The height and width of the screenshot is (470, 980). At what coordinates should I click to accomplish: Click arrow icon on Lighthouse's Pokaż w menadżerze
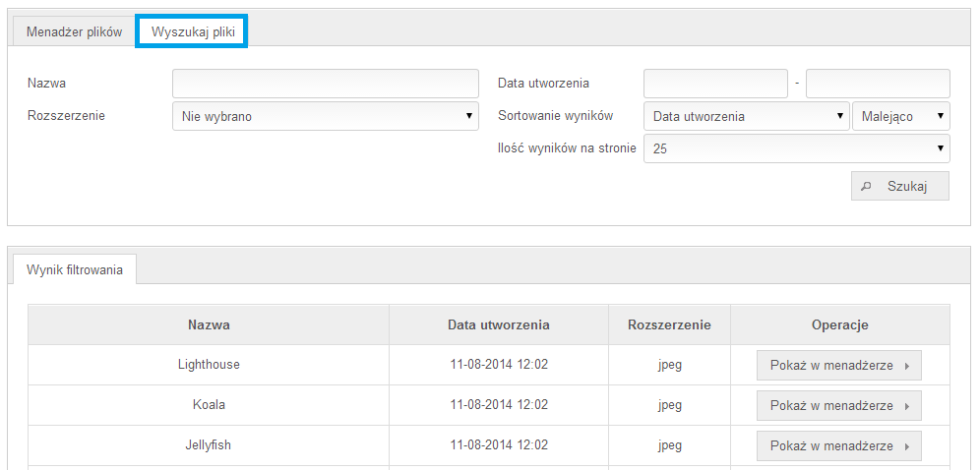click(x=907, y=366)
